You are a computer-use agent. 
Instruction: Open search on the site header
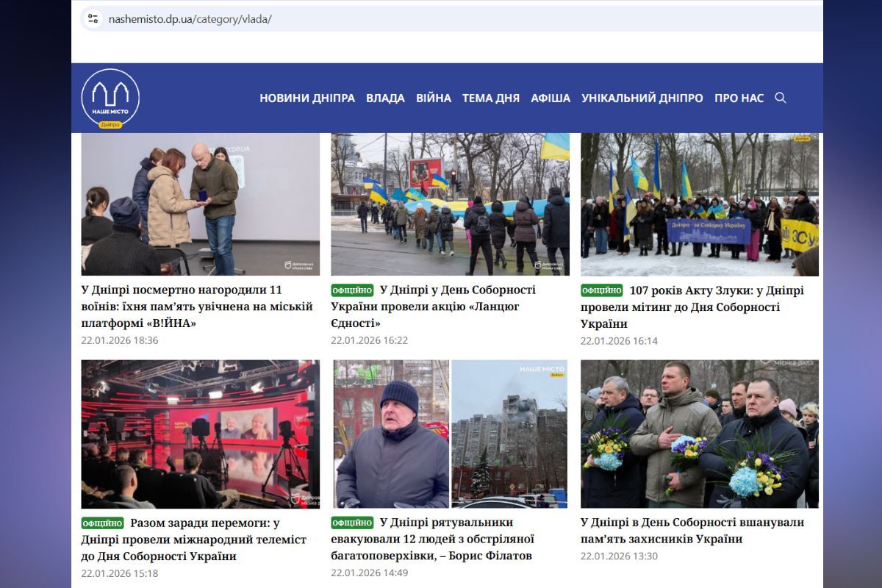(x=781, y=98)
